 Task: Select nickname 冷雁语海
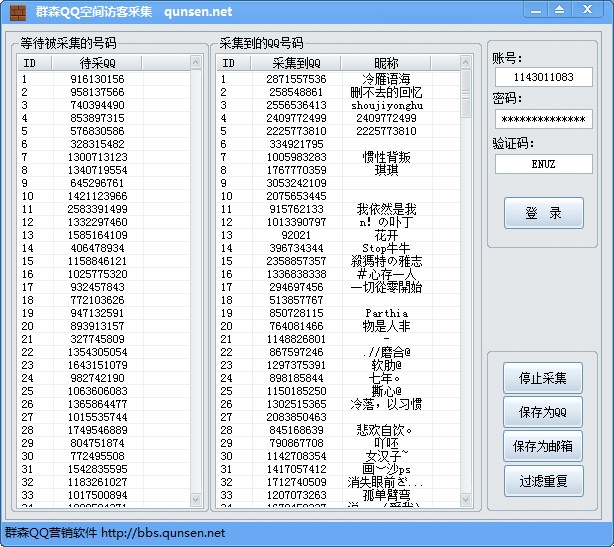386,79
